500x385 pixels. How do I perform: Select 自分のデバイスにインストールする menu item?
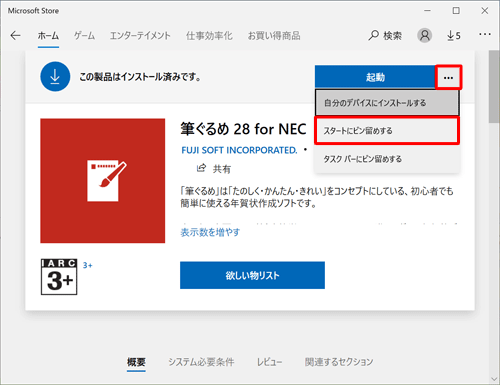[x=387, y=103]
